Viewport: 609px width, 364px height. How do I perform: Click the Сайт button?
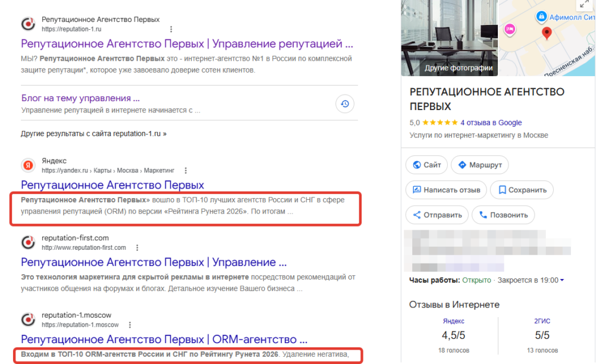(x=426, y=165)
